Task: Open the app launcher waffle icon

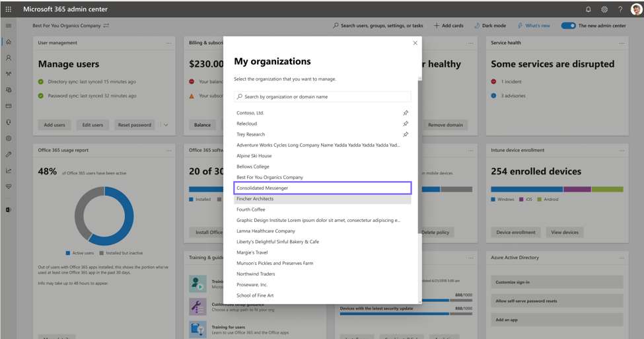Action: click(x=8, y=9)
